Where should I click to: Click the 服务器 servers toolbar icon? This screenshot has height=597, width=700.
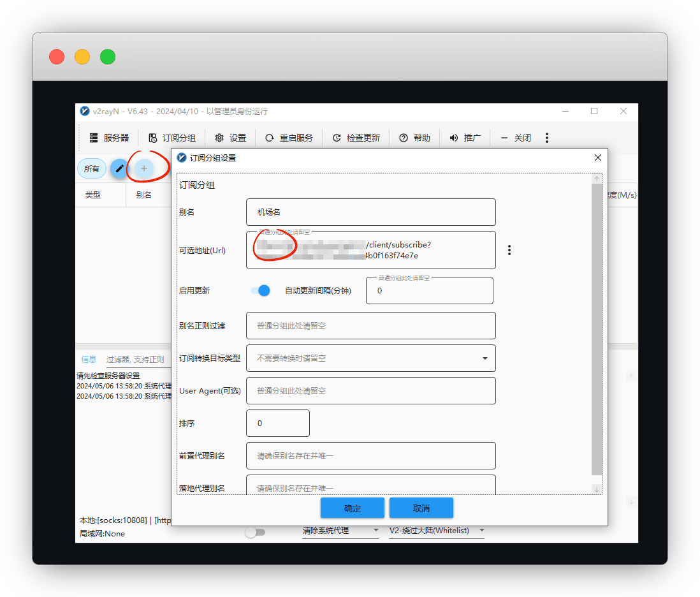(x=94, y=138)
